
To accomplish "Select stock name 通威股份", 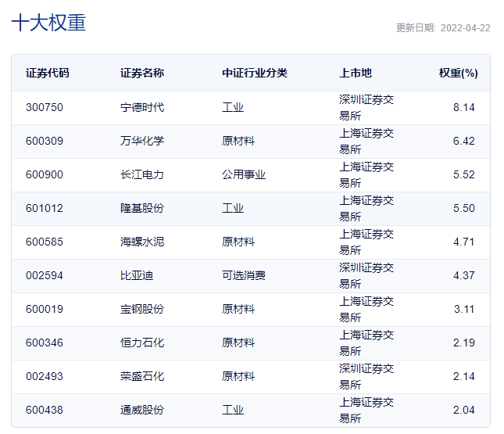I will [142, 410].
